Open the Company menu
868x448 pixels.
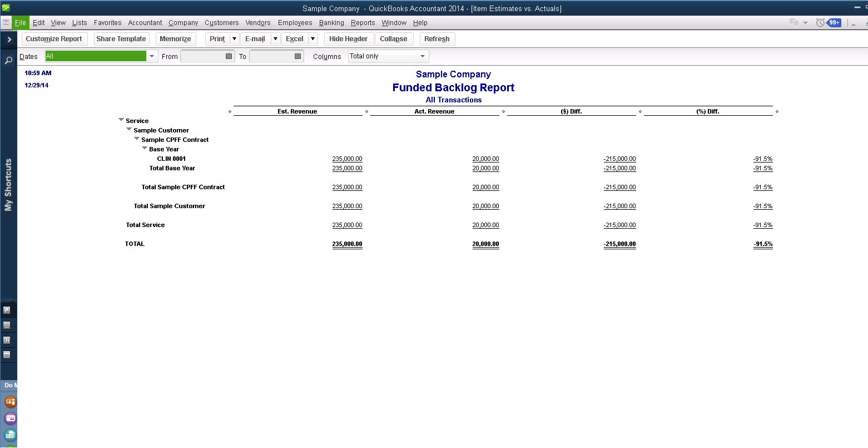coord(183,23)
